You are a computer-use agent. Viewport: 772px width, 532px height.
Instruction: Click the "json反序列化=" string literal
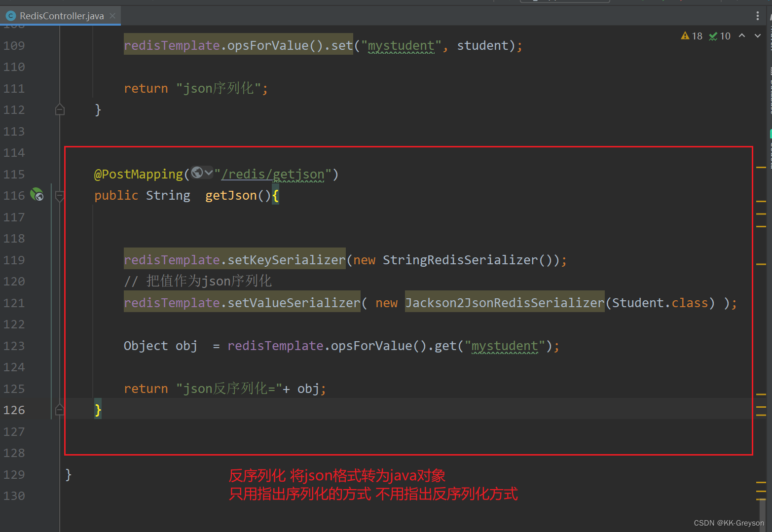(229, 389)
